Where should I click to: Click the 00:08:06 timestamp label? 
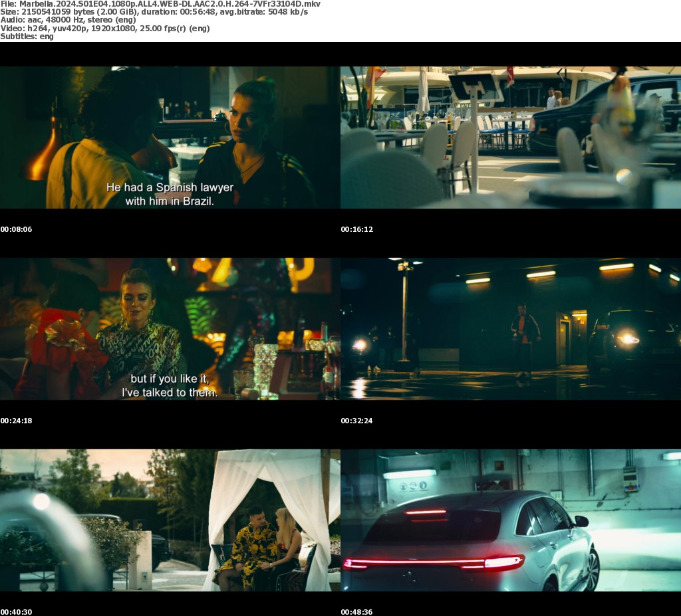coord(16,229)
